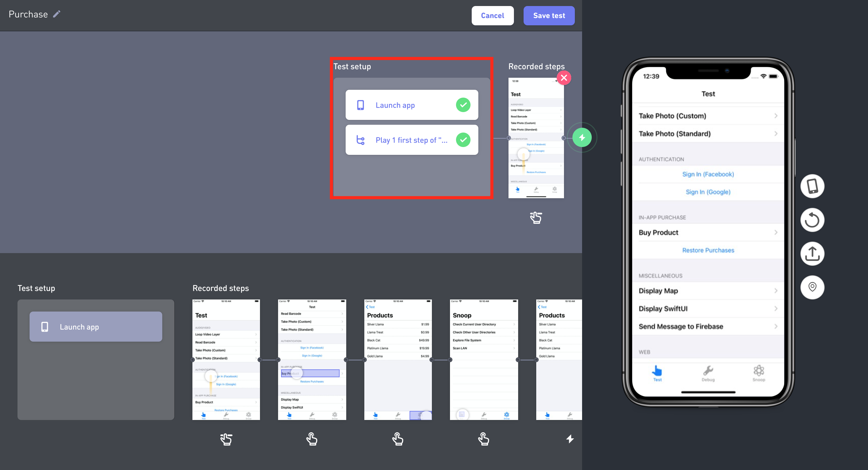Click swipe gesture icon under top recorded step
The height and width of the screenshot is (470, 868).
(536, 218)
